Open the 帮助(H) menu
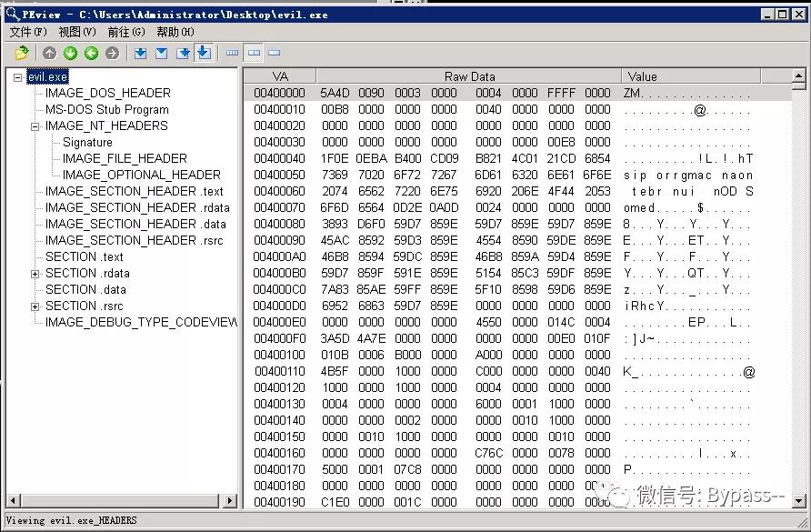This screenshot has width=811, height=532. pyautogui.click(x=175, y=32)
